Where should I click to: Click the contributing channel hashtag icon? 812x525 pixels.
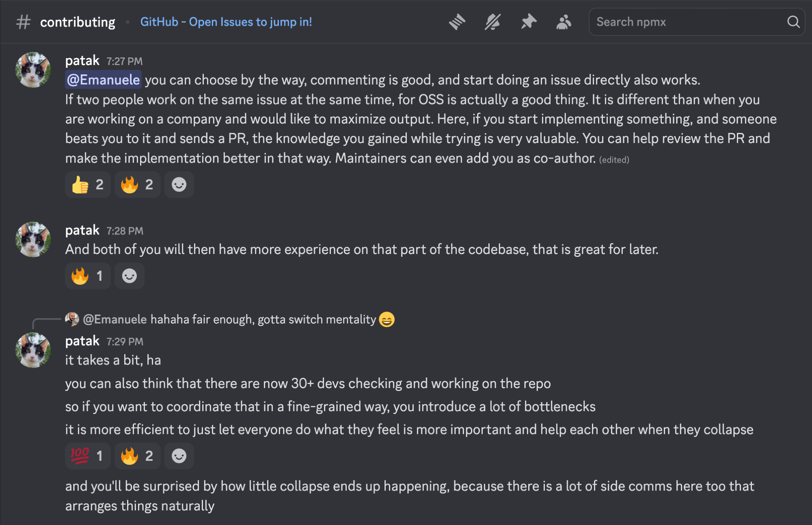coord(24,22)
